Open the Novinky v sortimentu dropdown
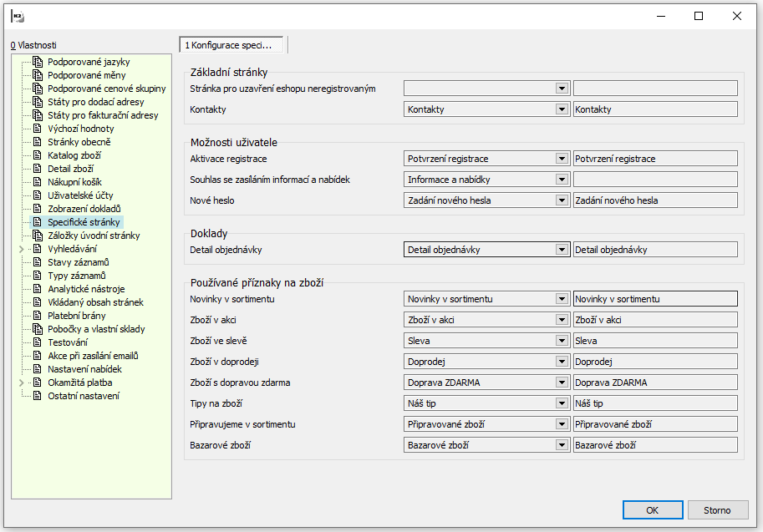The width and height of the screenshot is (763, 532). click(x=562, y=299)
